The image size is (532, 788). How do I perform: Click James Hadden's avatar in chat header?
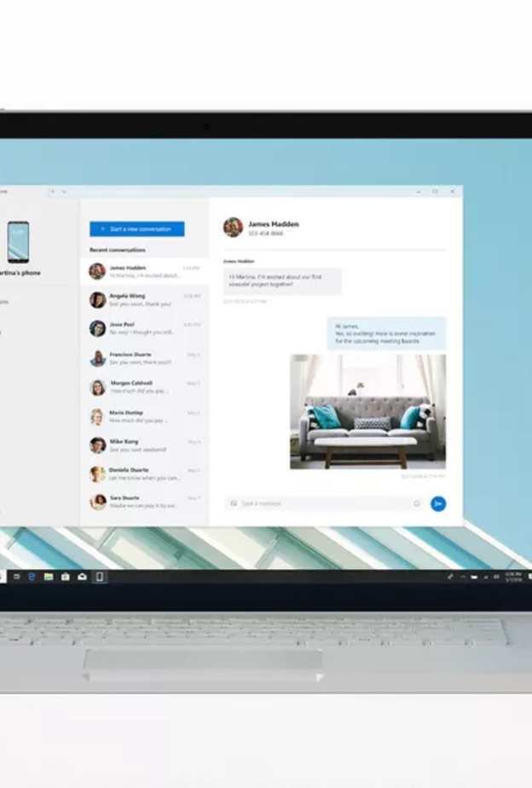tap(233, 227)
